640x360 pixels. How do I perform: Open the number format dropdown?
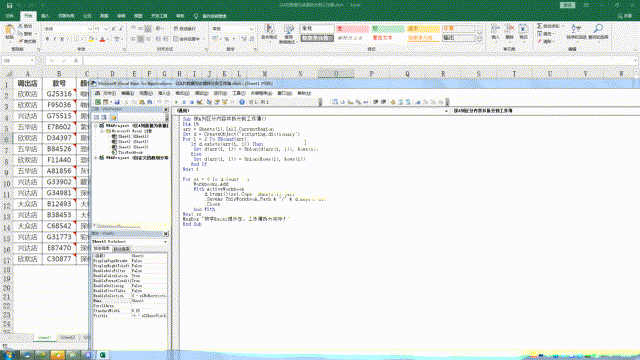(x=252, y=29)
